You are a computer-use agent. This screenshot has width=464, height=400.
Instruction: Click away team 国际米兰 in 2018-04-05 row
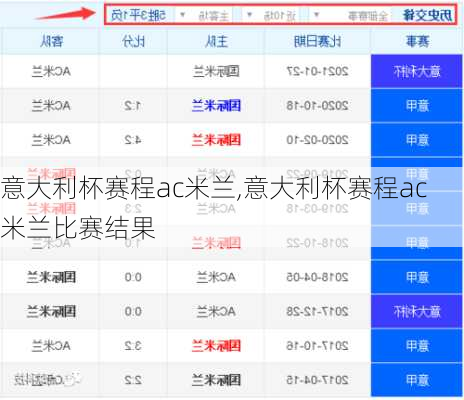[51, 277]
